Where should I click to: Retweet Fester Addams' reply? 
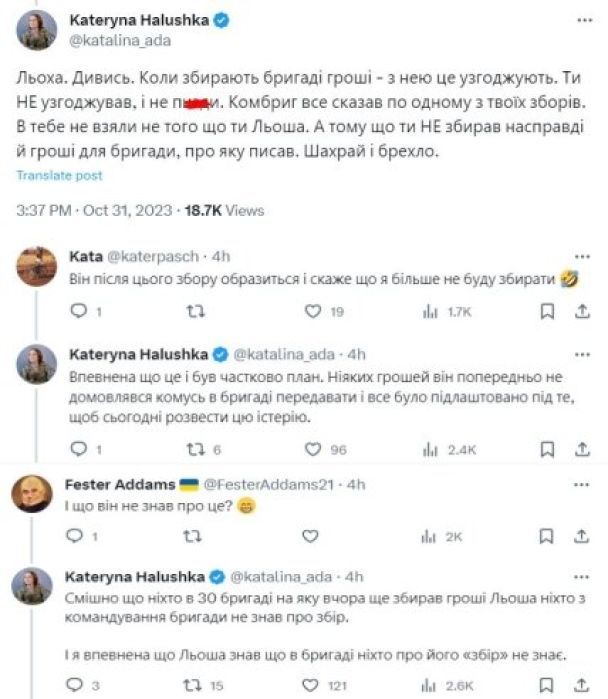[x=196, y=536]
